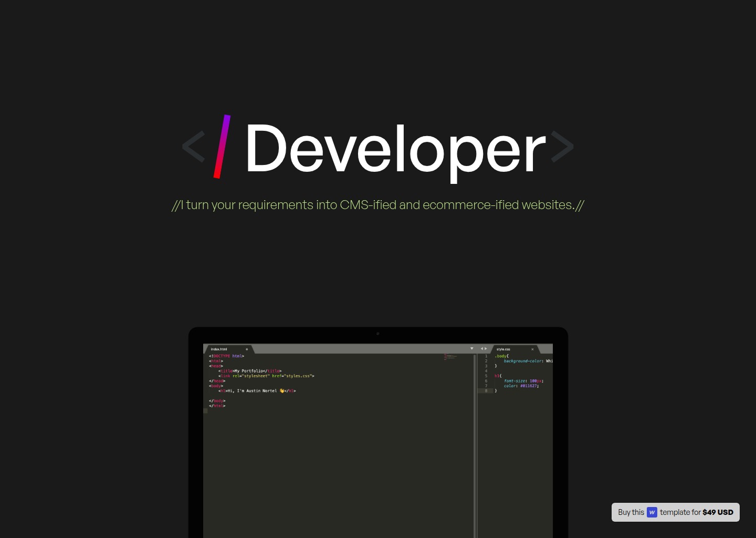
Task: Click the left-right tab navigation arrows
Action: 484,348
